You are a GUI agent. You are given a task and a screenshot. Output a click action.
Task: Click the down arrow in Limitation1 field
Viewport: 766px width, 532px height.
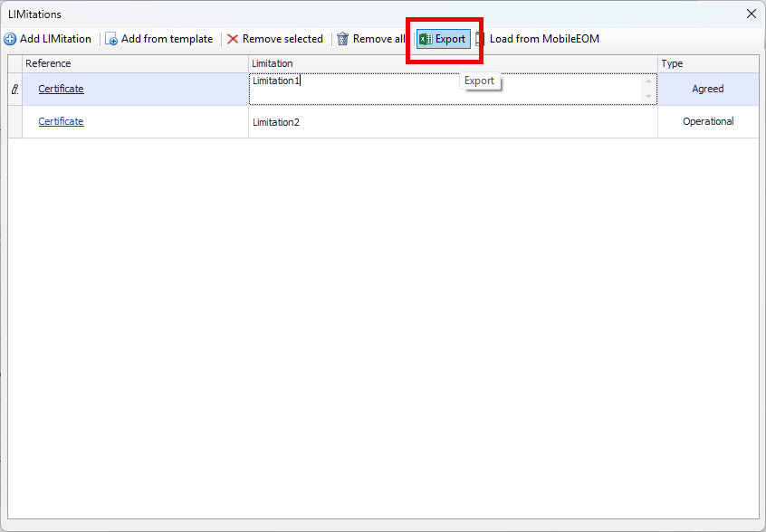(648, 96)
